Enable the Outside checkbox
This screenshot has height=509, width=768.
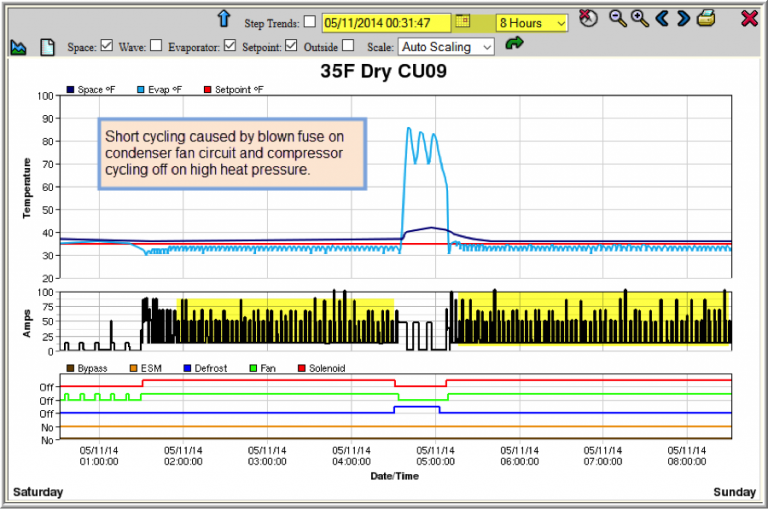tap(348, 46)
